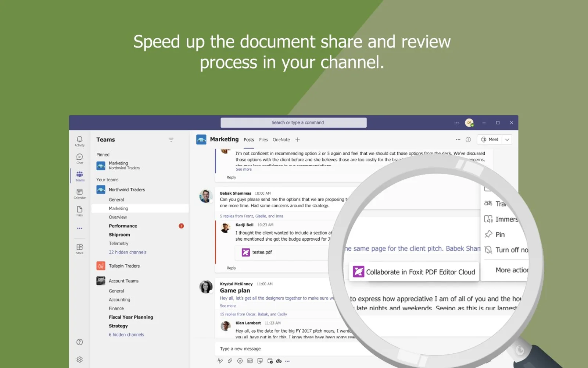Open the emoji picker icon
Screen dimensions: 588x368
(240, 361)
